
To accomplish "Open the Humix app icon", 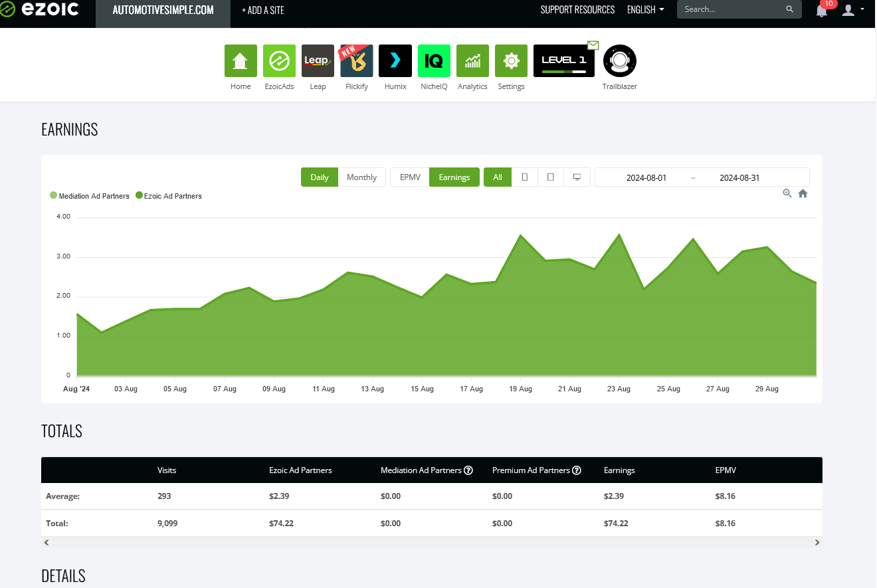I will coord(395,61).
